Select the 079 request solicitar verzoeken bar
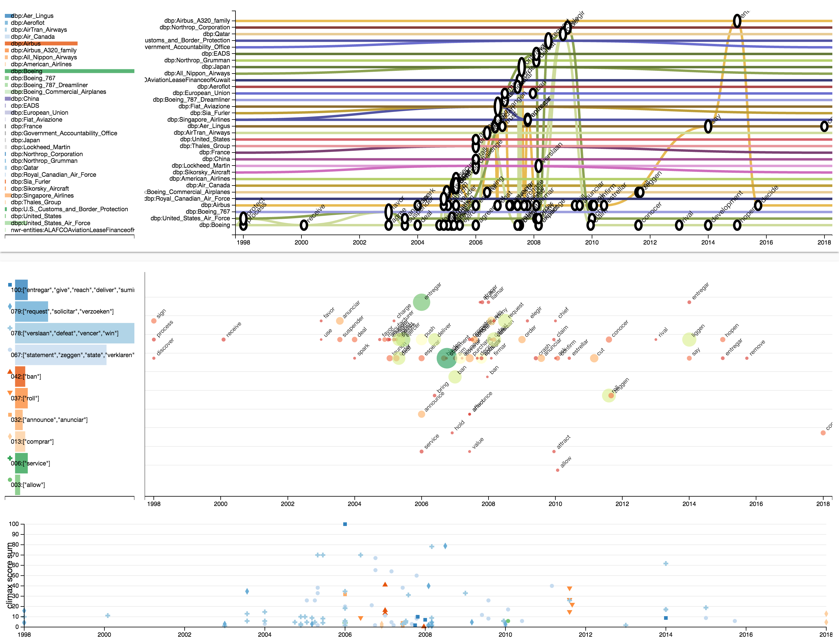The height and width of the screenshot is (644, 839). click(x=31, y=311)
